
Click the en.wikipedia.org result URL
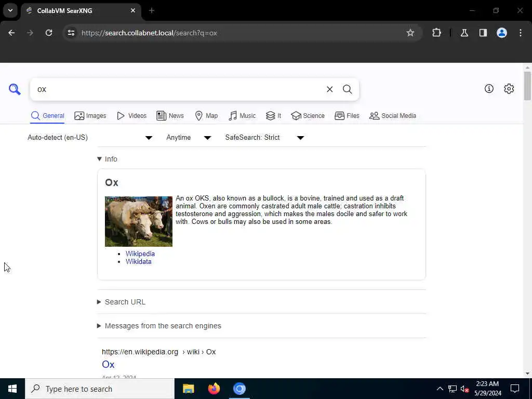point(159,352)
